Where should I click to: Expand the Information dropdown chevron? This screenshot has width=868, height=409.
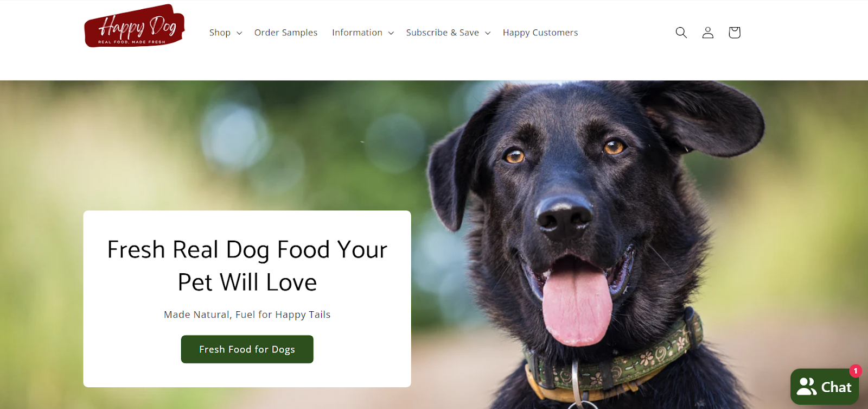pos(391,33)
